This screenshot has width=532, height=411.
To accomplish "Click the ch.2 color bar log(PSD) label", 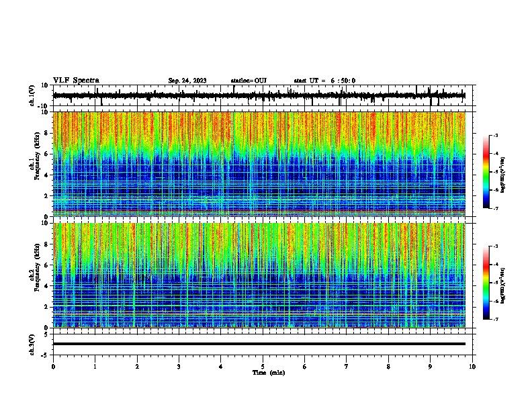I will 503,285.
